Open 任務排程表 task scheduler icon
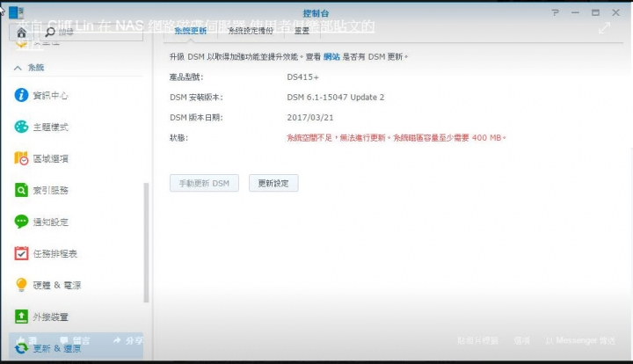Screen dimensions: 633x364 click(x=21, y=253)
